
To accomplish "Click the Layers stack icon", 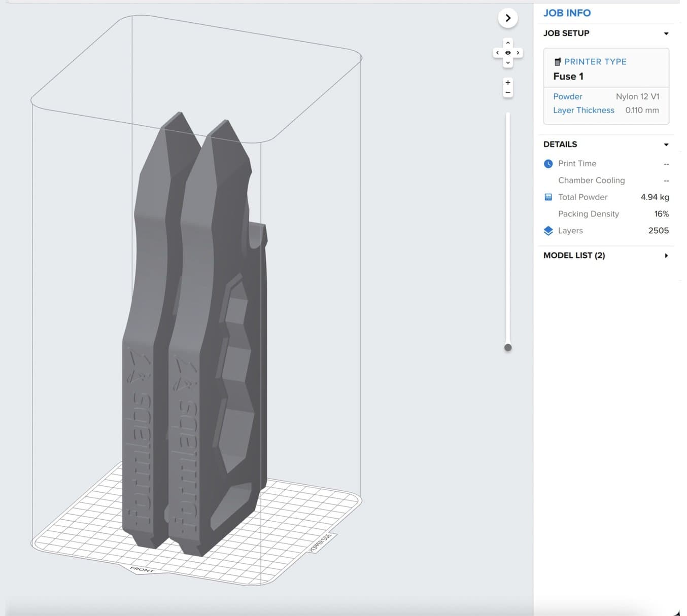I will pyautogui.click(x=548, y=231).
